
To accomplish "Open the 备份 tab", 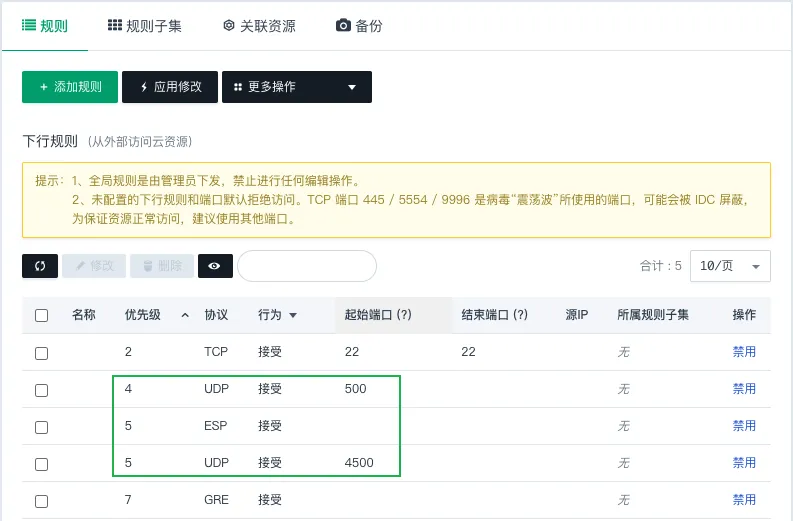I will pos(359,26).
